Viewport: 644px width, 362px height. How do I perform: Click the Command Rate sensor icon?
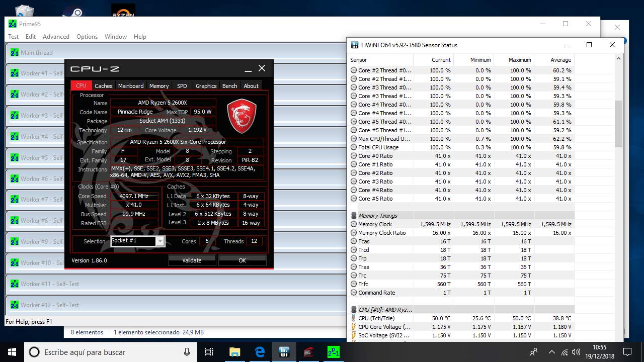click(x=354, y=293)
